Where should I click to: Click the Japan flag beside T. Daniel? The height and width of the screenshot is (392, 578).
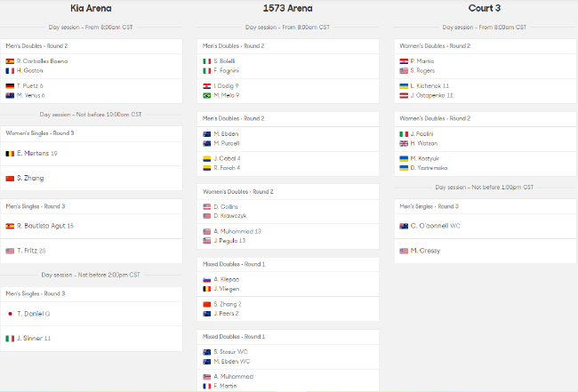click(11, 313)
